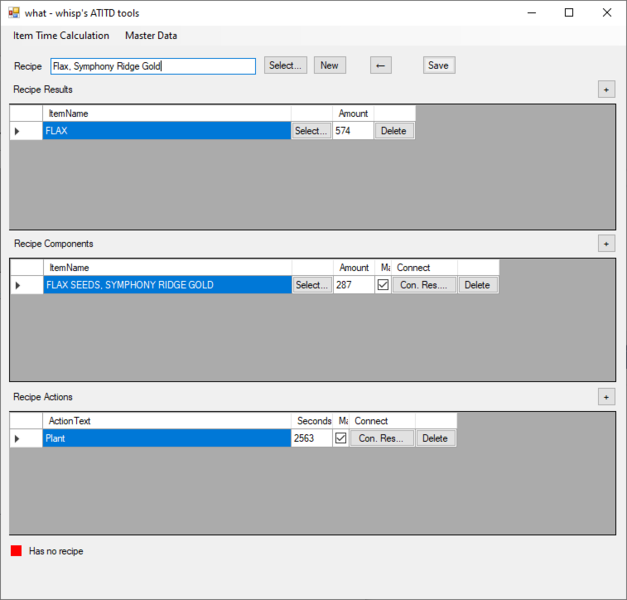Click the back arrow button beside New

coord(380,65)
